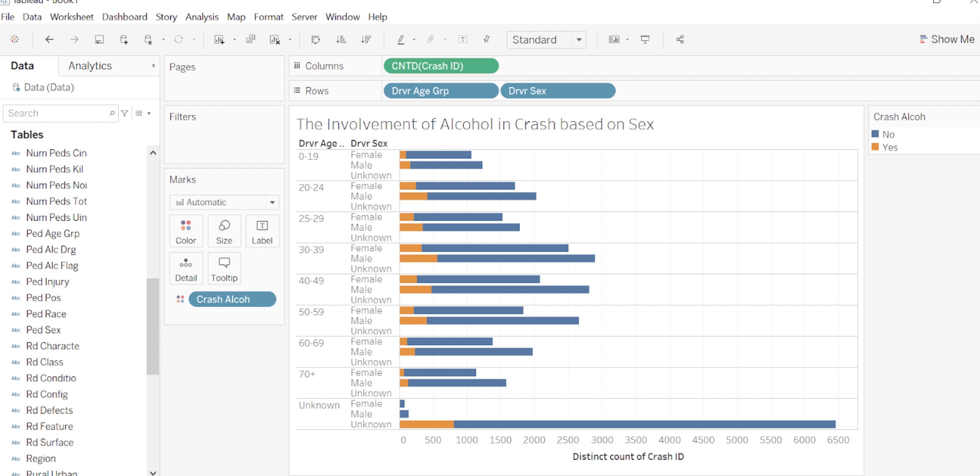Open the Analysis menu
Viewport: 980px width, 476px height.
(202, 17)
